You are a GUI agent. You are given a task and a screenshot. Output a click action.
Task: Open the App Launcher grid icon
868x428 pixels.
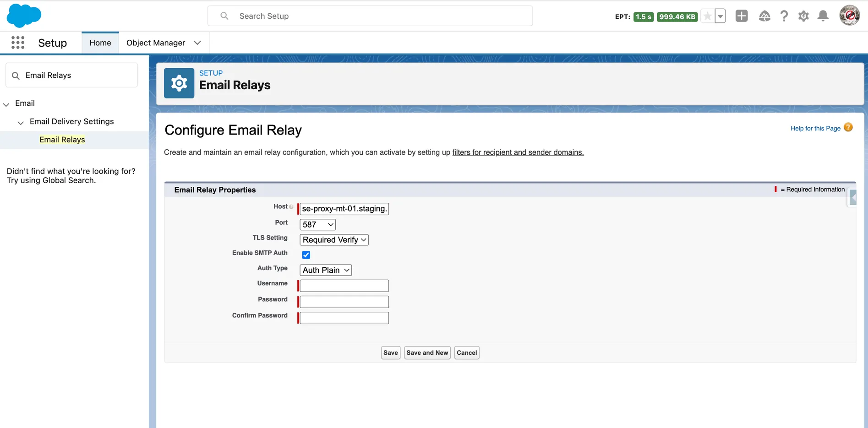click(17, 42)
